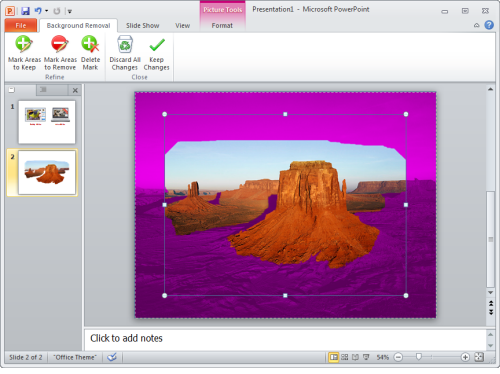Click the top-right handle of removal marquee
This screenshot has width=500, height=374.
click(406, 114)
